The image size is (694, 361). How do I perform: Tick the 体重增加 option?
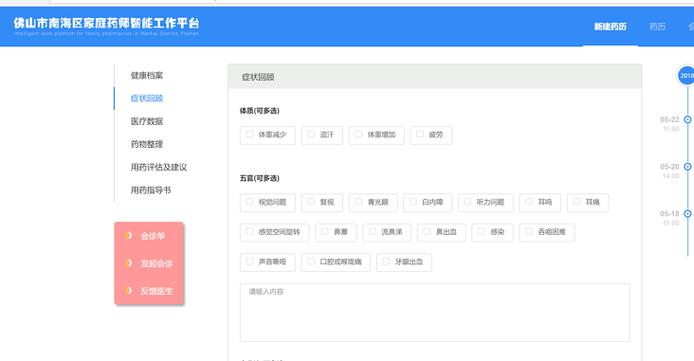[x=359, y=134]
